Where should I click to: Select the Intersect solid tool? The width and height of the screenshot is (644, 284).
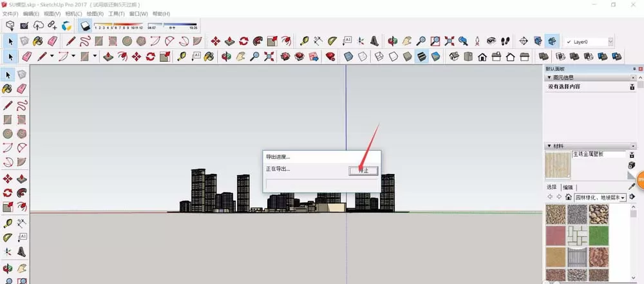(x=561, y=57)
